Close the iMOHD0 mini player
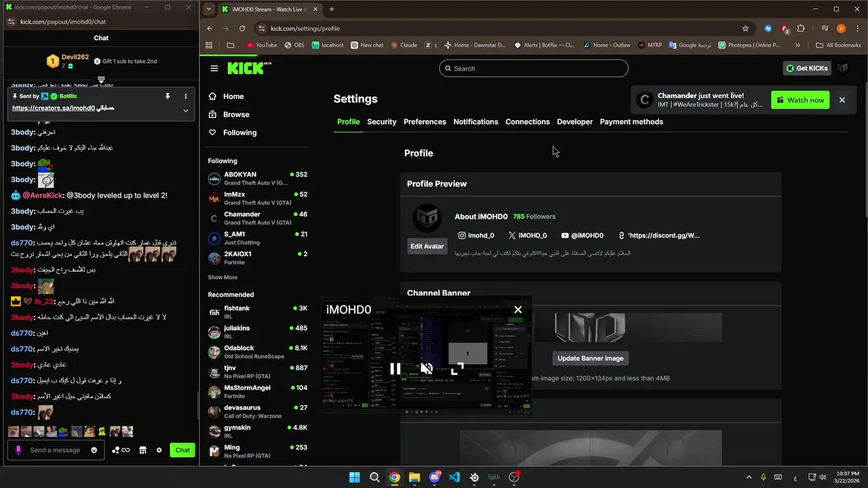 (x=518, y=310)
